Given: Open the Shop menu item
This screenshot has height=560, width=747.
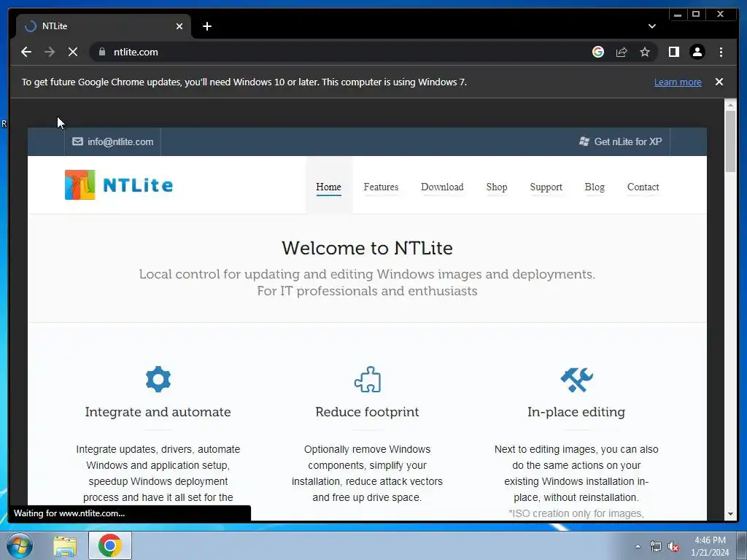Looking at the screenshot, I should tap(496, 187).
